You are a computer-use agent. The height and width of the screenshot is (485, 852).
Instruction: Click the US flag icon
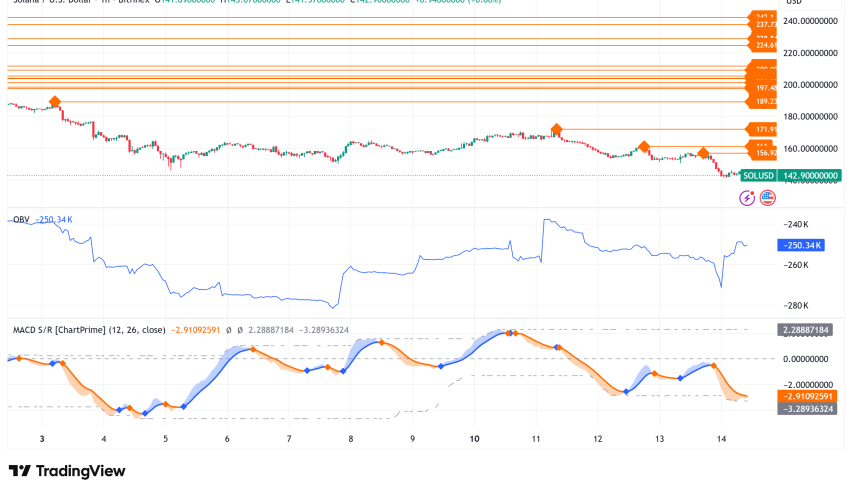[x=767, y=197]
